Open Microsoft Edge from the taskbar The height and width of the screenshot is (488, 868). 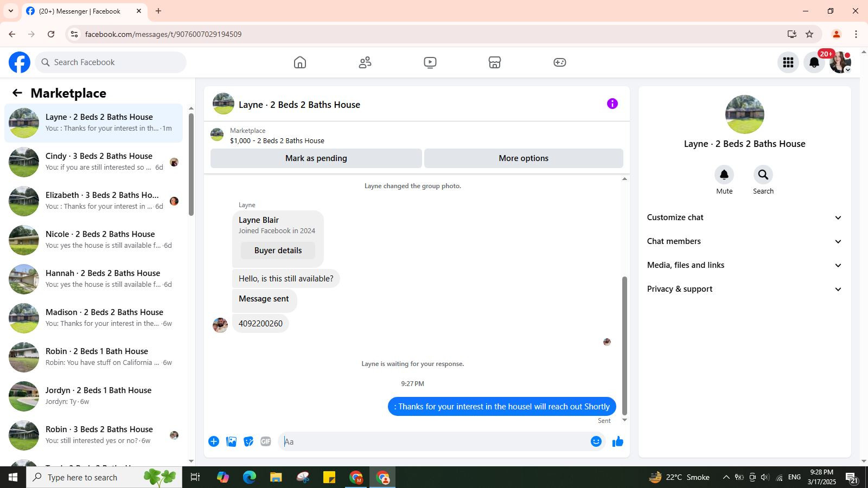(250, 477)
